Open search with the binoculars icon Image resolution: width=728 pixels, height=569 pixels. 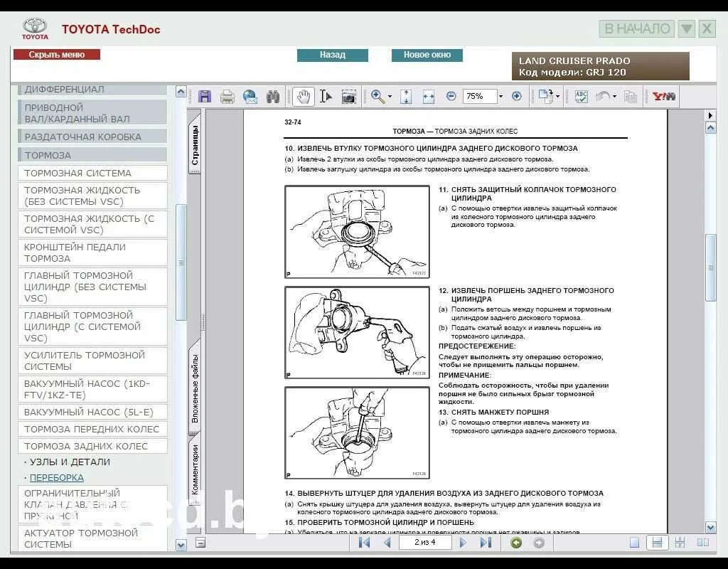click(273, 97)
